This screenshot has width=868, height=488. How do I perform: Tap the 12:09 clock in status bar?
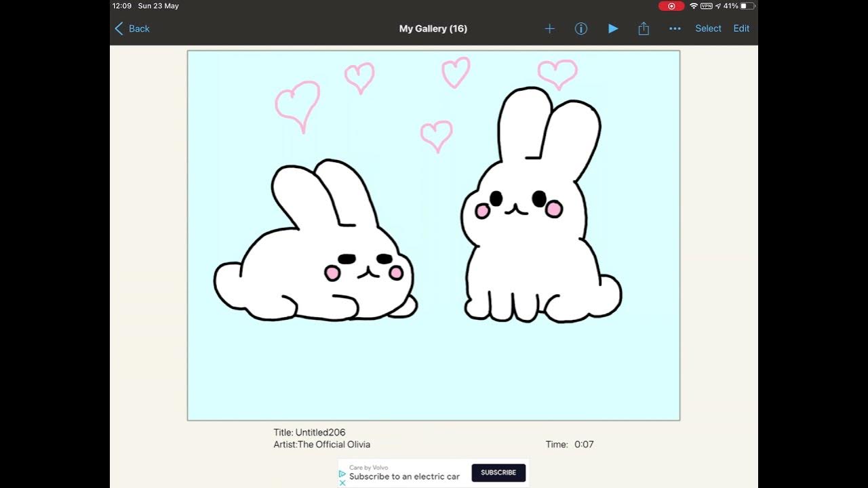(122, 6)
